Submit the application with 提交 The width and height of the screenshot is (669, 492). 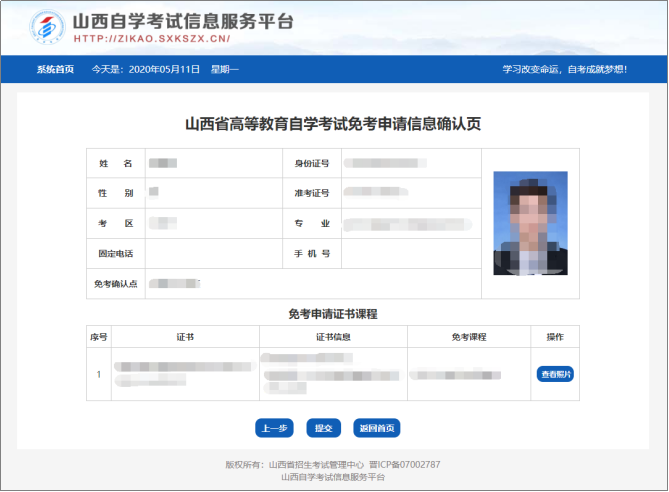pos(323,428)
